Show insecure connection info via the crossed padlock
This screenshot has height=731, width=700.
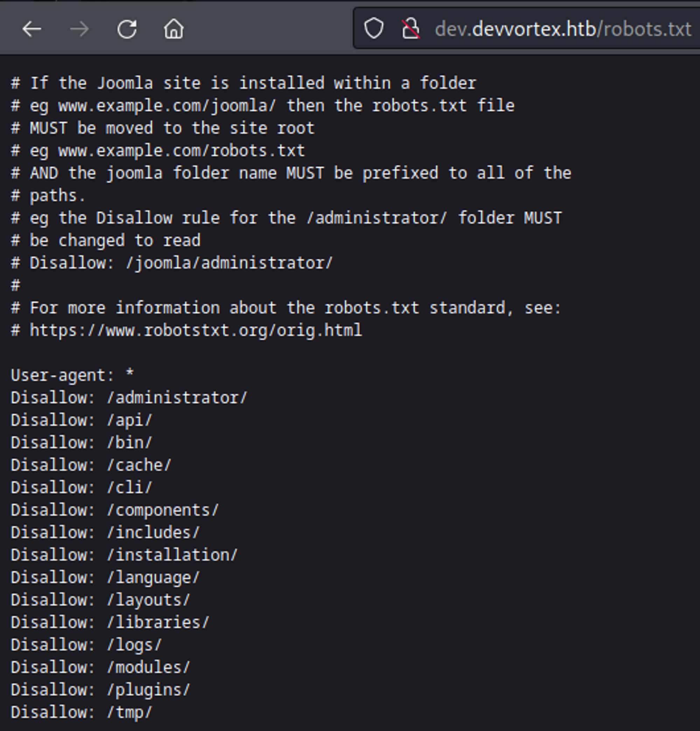[x=411, y=29]
